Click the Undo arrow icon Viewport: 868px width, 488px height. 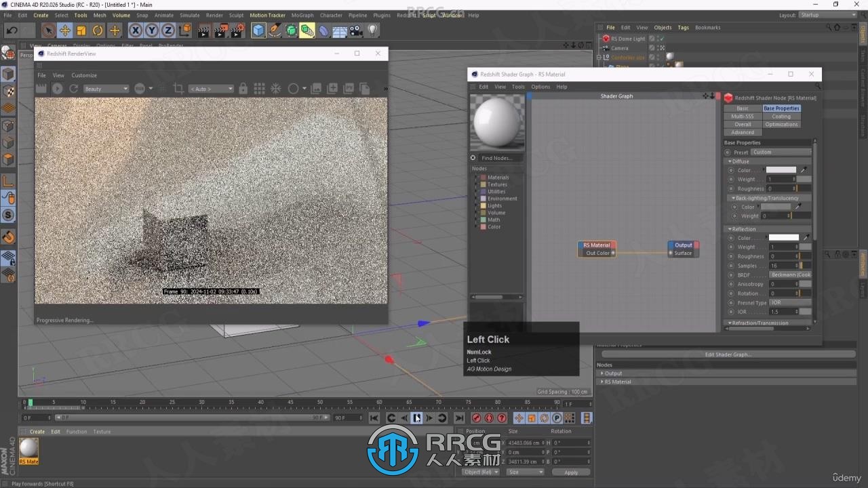point(12,30)
